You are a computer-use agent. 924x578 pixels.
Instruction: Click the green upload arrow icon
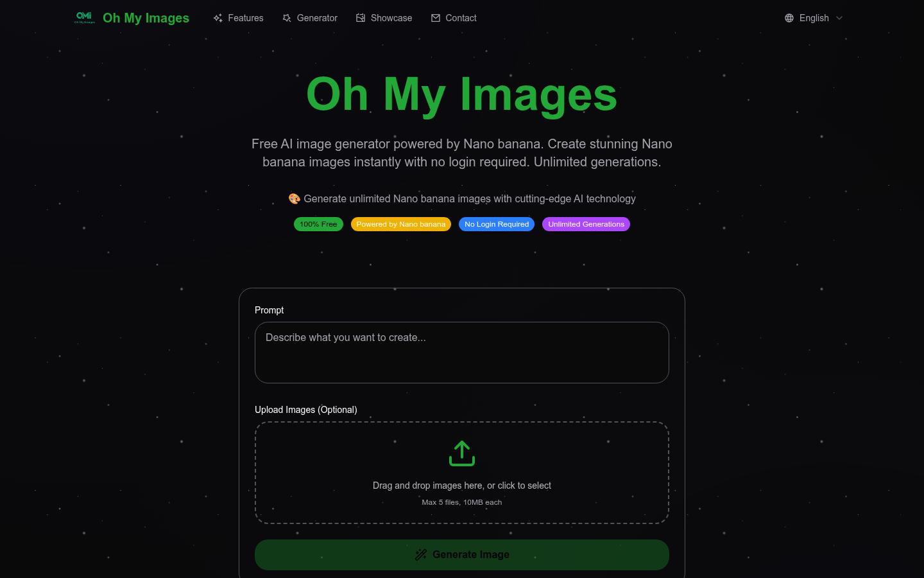pyautogui.click(x=462, y=453)
